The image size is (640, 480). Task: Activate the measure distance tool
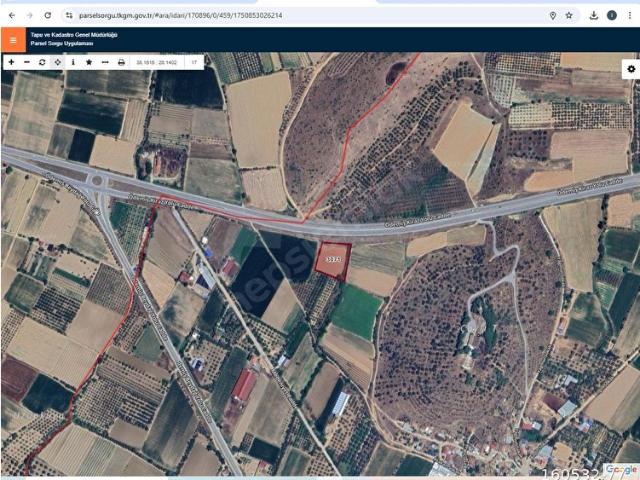click(105, 62)
